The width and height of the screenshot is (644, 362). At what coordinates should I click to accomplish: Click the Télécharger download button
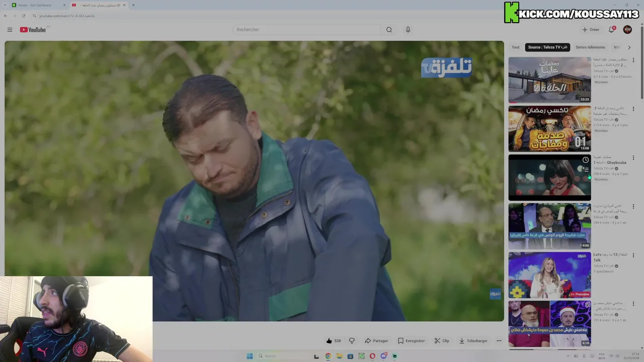473,341
